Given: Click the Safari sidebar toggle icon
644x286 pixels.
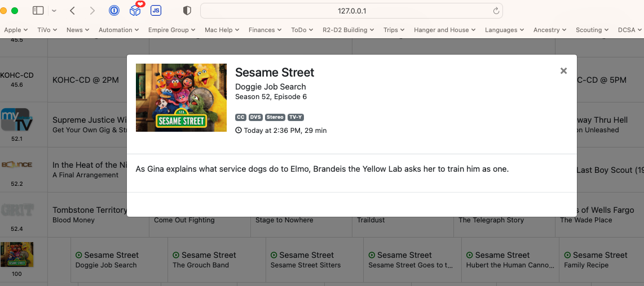Looking at the screenshot, I should (38, 11).
